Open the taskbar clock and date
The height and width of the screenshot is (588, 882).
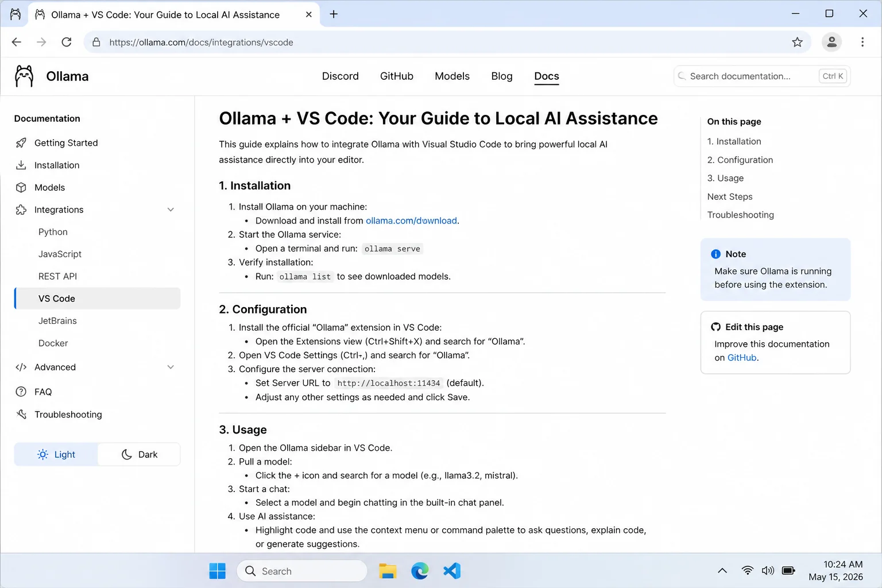835,571
